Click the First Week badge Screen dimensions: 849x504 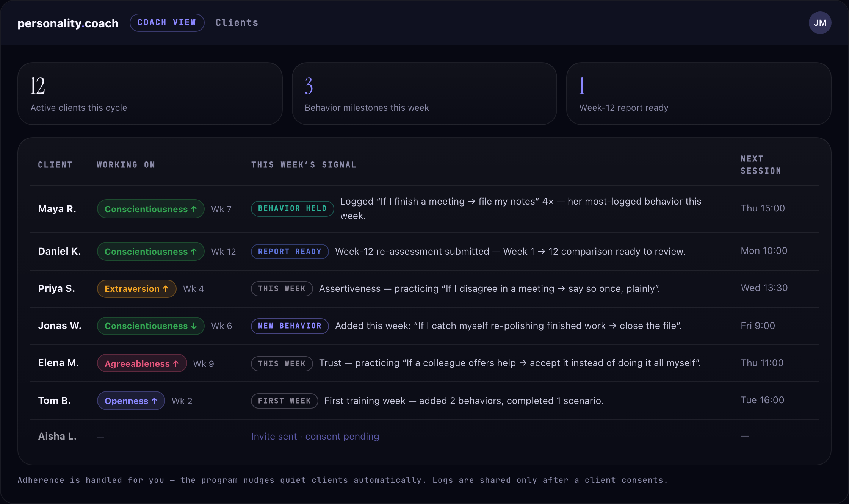click(284, 401)
